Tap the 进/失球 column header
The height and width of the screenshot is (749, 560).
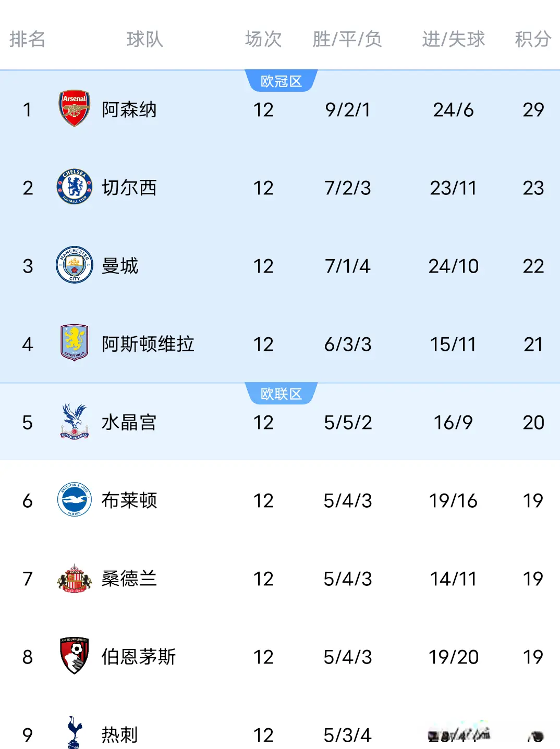pyautogui.click(x=453, y=39)
